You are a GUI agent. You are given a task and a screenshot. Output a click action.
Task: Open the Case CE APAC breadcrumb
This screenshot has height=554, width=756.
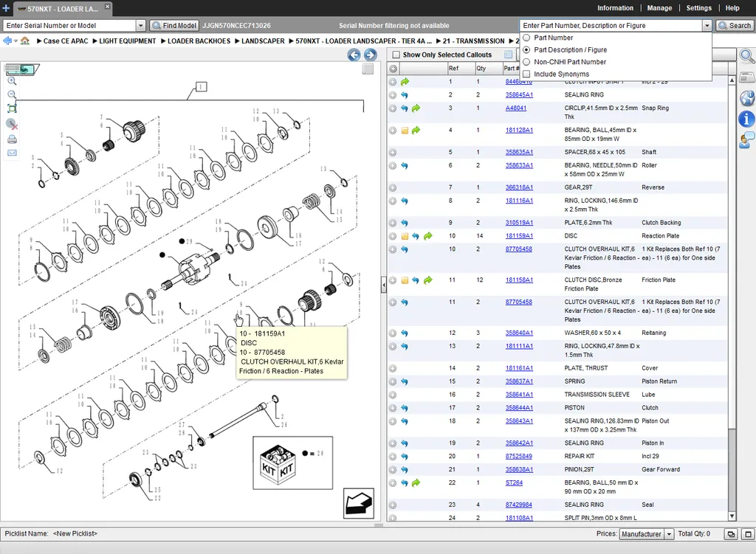[x=66, y=41]
